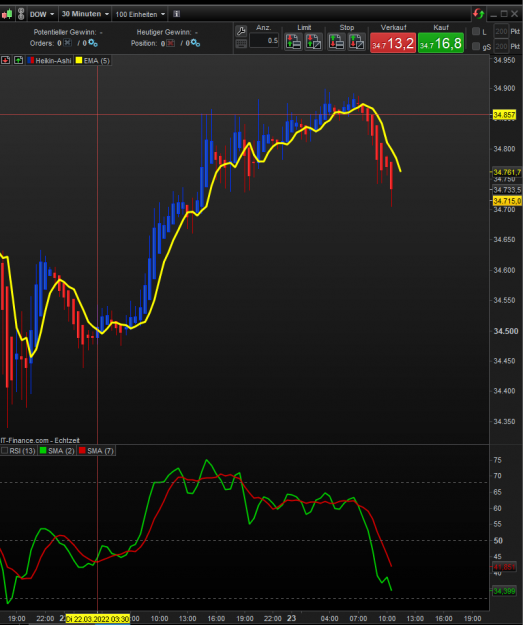Viewport: 523px width, 625px height.
Task: Click the green Kauf buy button
Action: coord(440,43)
